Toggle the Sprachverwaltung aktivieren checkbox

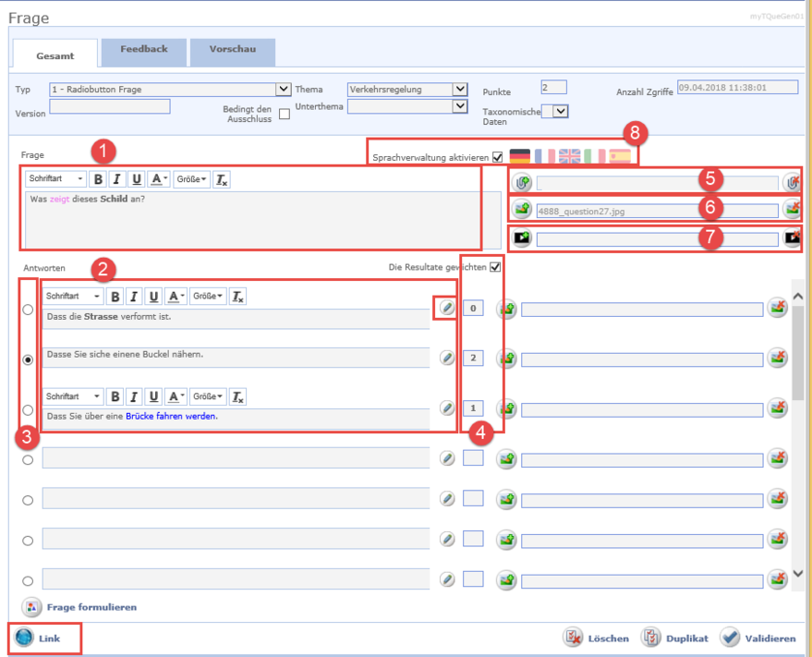pos(498,157)
